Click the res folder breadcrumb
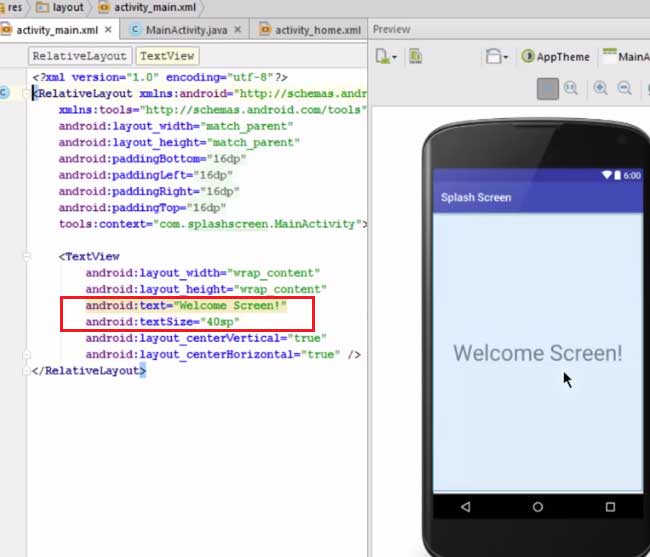The width and height of the screenshot is (650, 557). tap(12, 7)
